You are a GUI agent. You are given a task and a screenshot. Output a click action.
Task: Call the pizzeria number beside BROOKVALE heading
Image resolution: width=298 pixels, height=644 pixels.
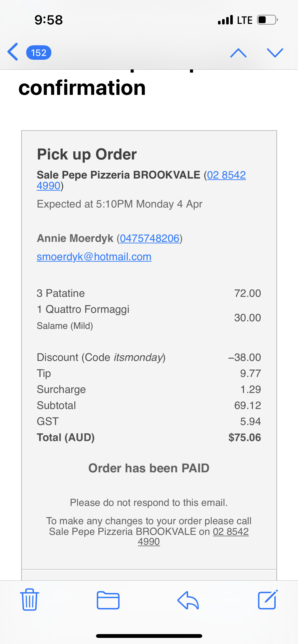point(226,175)
